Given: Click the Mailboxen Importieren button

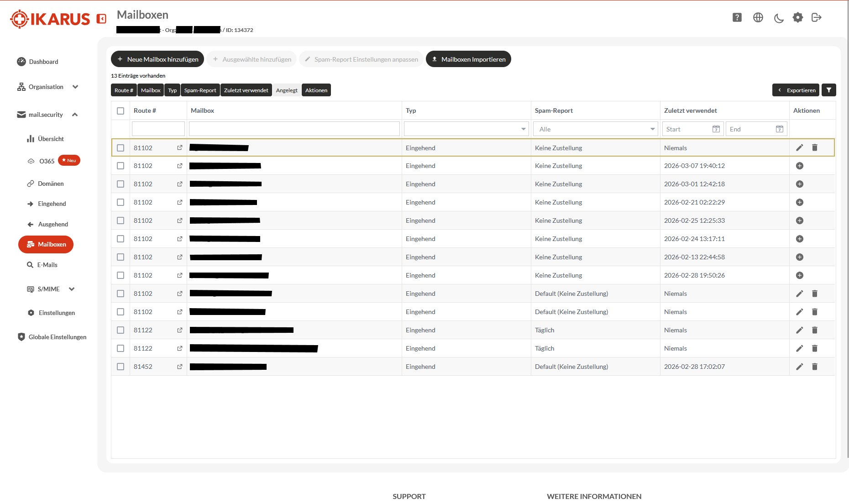Looking at the screenshot, I should tap(468, 59).
